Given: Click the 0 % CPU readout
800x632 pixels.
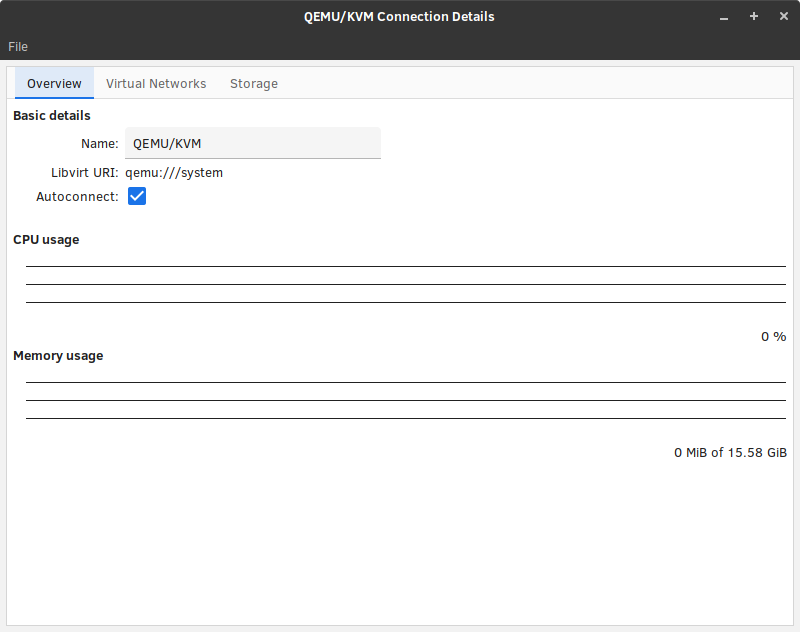Looking at the screenshot, I should click(773, 337).
